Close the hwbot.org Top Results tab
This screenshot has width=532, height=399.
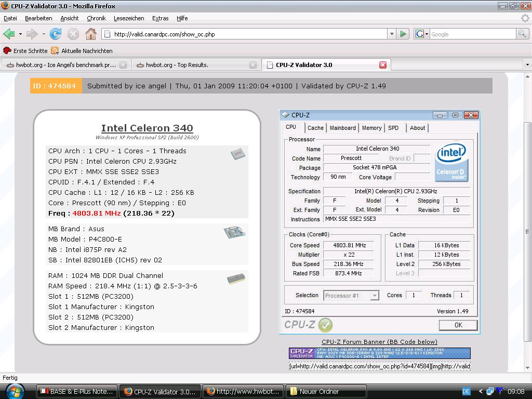click(253, 65)
